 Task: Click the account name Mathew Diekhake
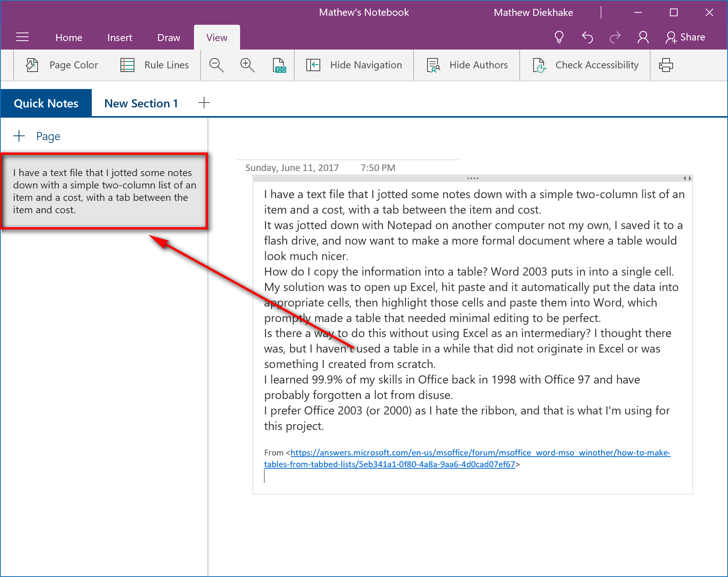click(x=533, y=12)
